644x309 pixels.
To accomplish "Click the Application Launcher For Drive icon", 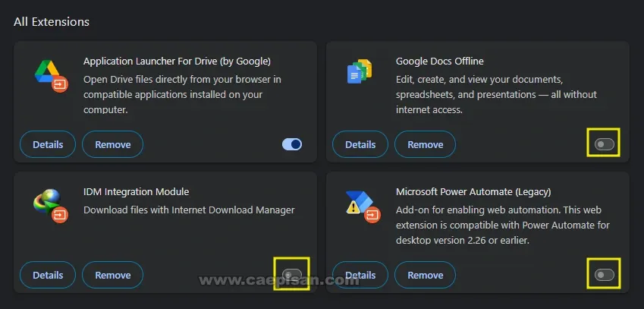I will [51, 76].
